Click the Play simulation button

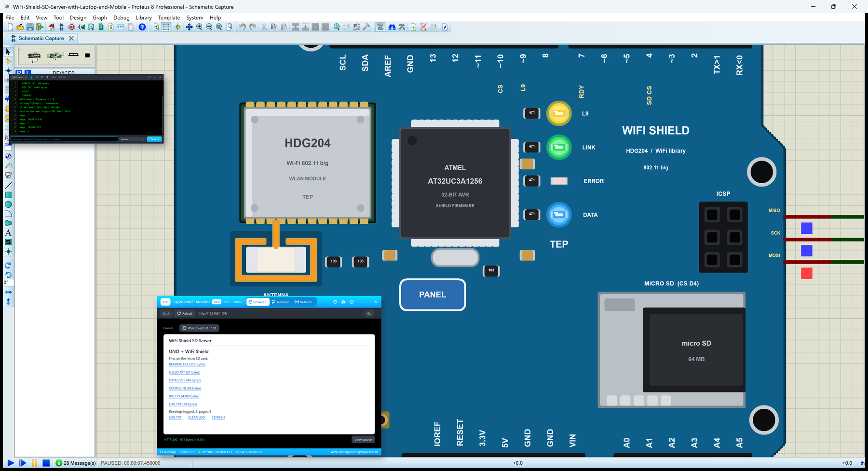[x=11, y=463]
